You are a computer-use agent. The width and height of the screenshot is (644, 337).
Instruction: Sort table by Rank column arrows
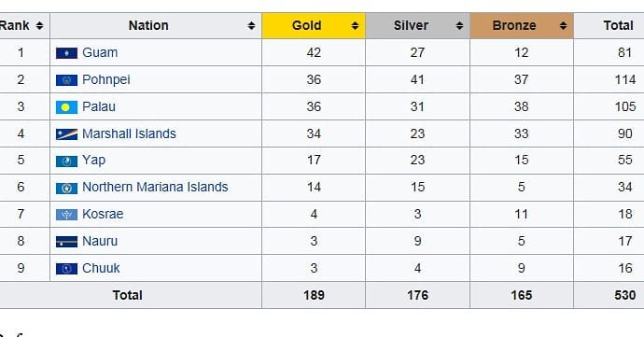[39, 26]
